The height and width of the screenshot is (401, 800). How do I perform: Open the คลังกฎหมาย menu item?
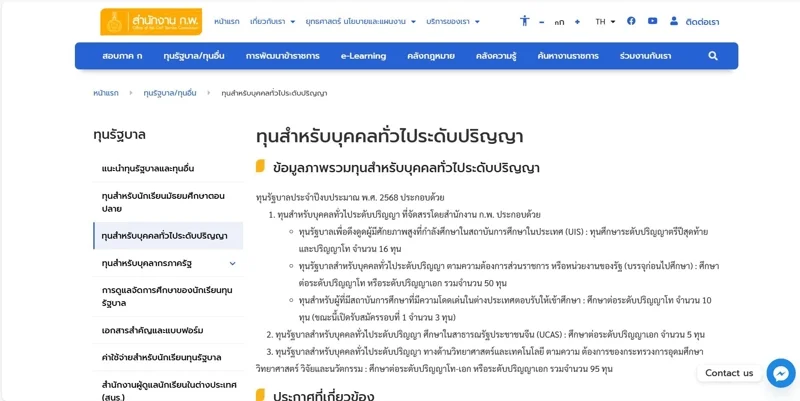[x=431, y=56]
